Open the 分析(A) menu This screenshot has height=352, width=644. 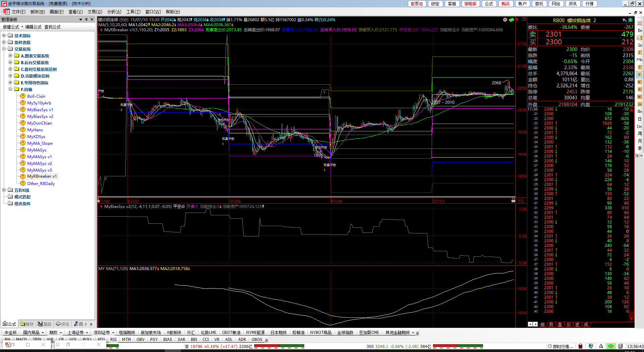point(114,12)
